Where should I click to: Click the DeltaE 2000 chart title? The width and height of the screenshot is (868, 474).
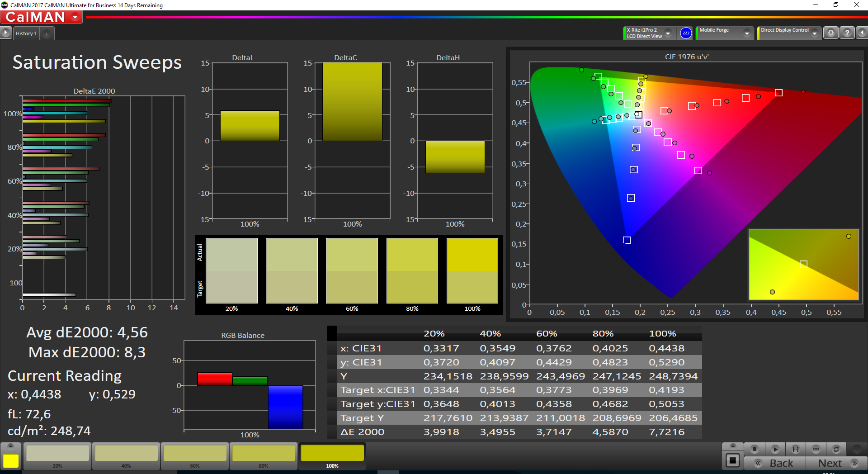(x=94, y=91)
